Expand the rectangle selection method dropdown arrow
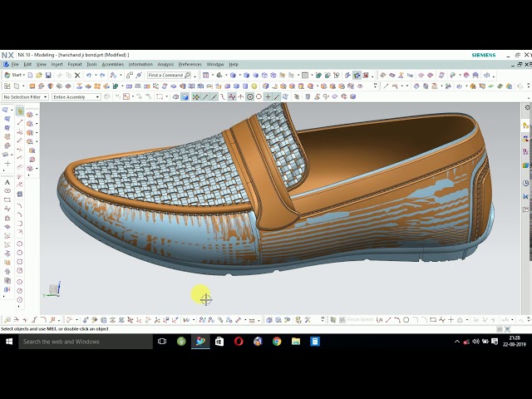Viewport: 532px width, 399px height. pos(167,97)
